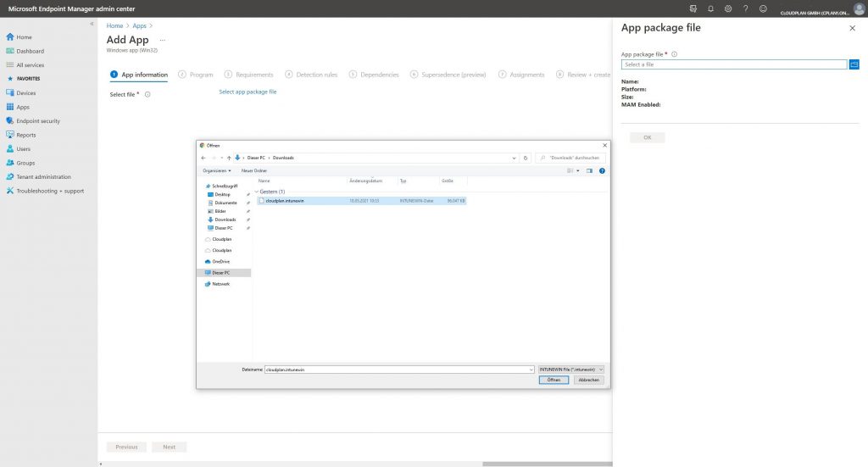Screen dimensions: 868x467
Task: Open recent locations dropdown in dialog
Action: coord(221,158)
